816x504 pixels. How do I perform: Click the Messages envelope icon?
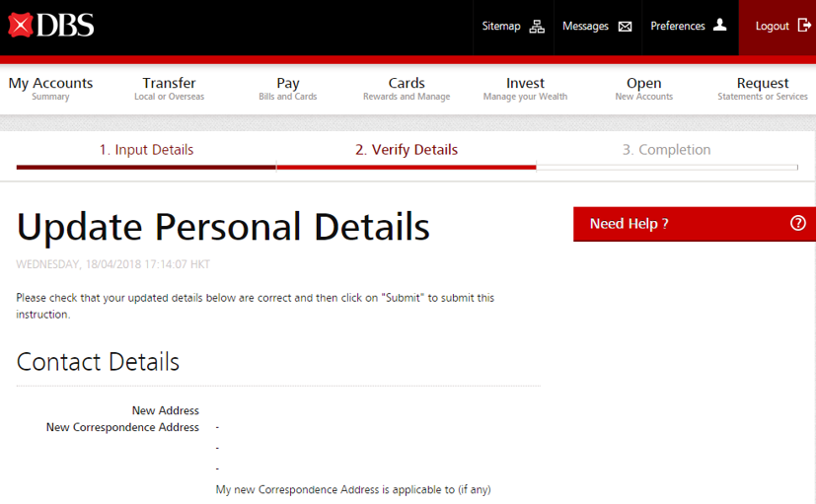point(625,27)
